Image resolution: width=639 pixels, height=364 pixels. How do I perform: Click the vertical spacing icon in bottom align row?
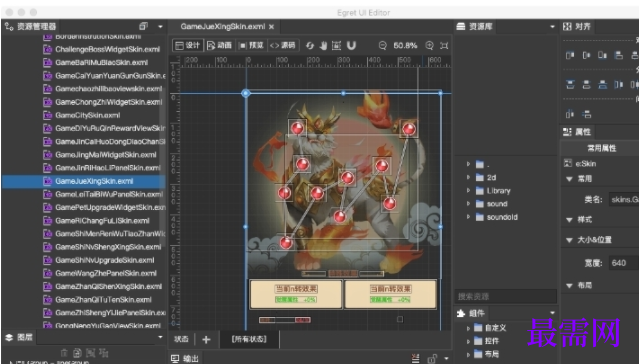(586, 114)
